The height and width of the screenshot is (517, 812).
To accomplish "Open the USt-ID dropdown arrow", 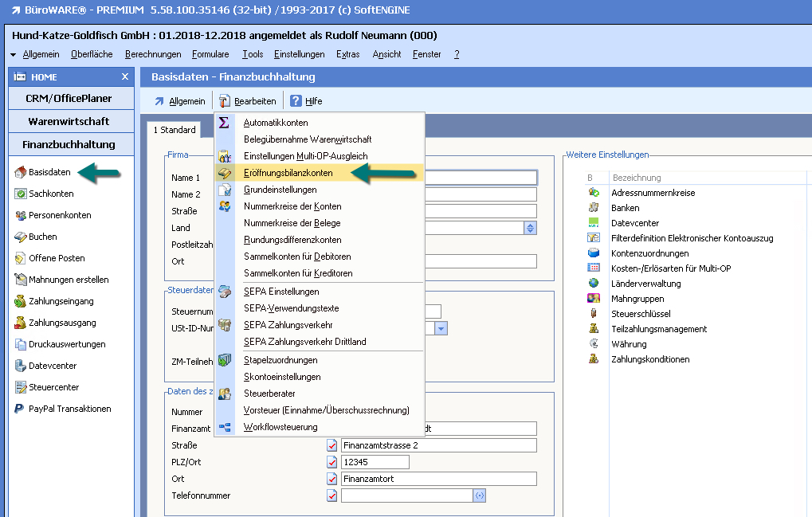I will (441, 328).
